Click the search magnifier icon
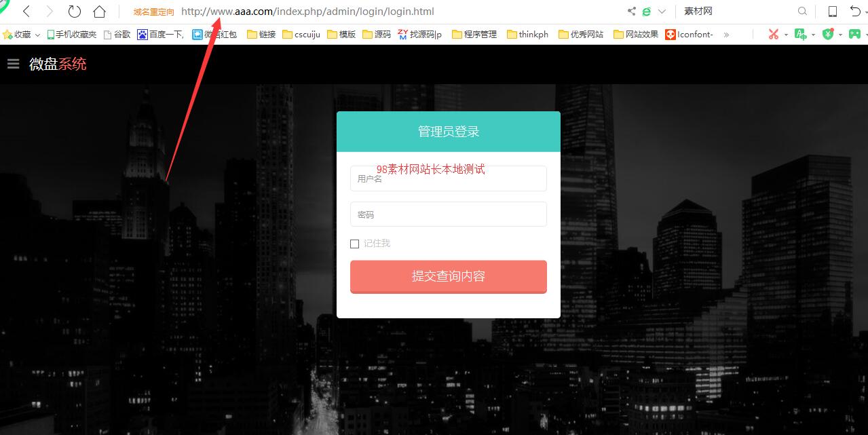 [802, 11]
